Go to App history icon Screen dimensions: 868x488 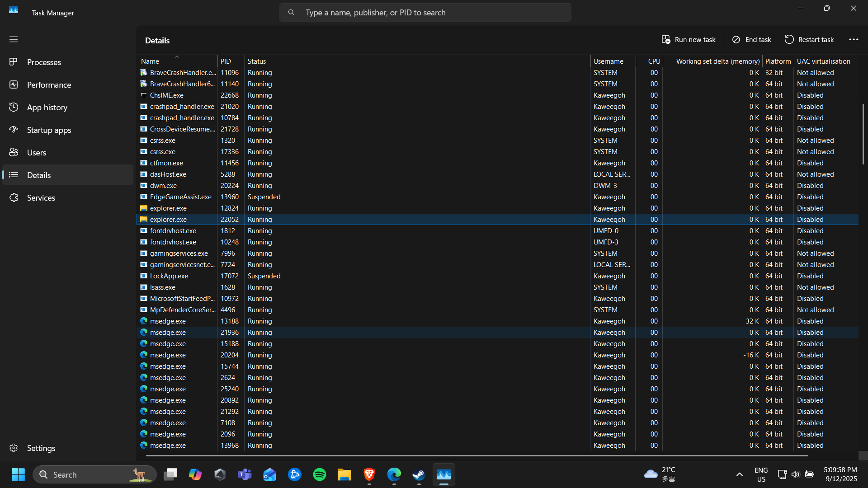pyautogui.click(x=14, y=107)
